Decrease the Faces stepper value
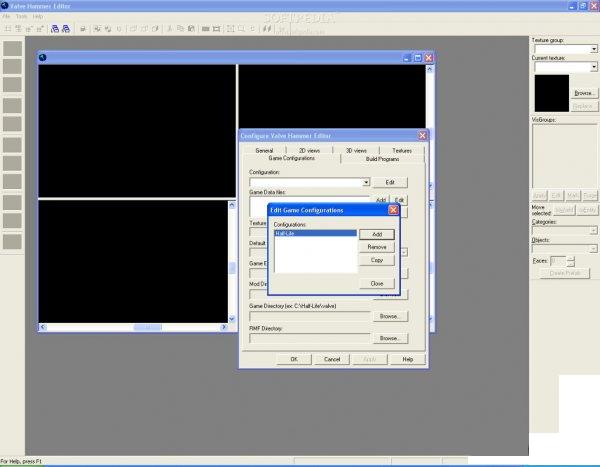Image resolution: width=600 pixels, height=467 pixels. [571, 264]
